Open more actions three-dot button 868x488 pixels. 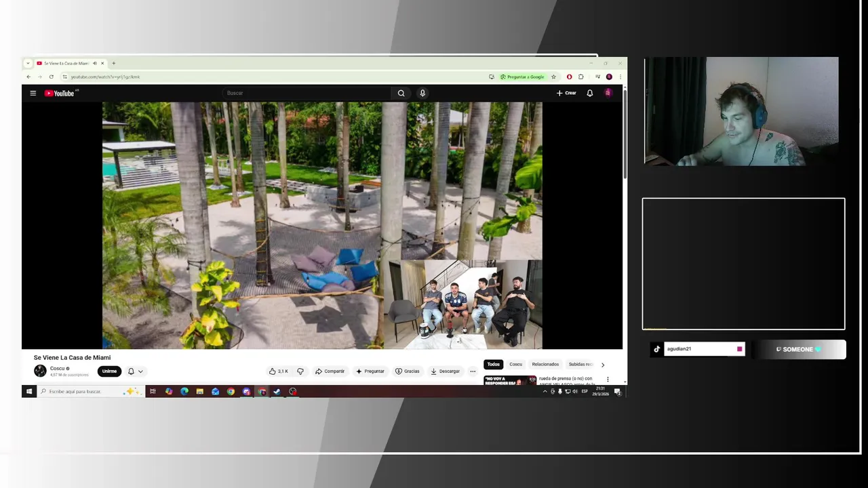473,371
